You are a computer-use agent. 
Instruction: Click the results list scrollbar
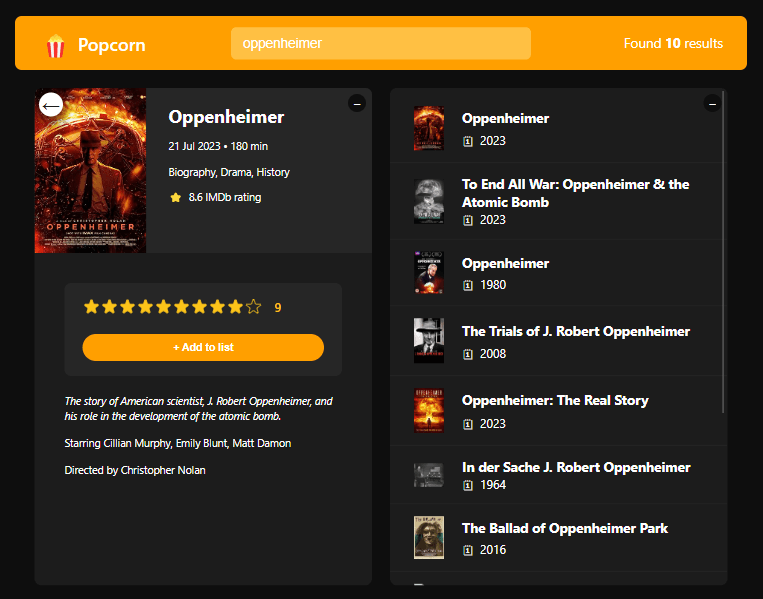723,253
